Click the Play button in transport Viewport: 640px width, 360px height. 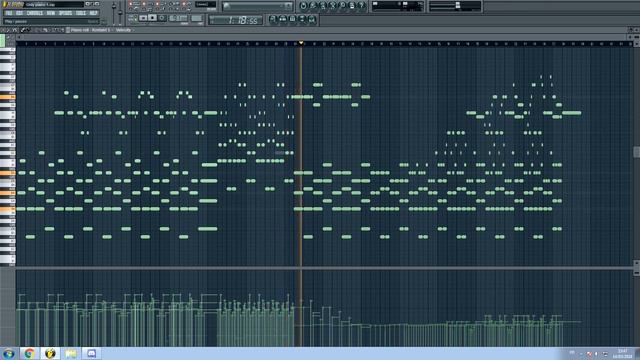(x=143, y=18)
